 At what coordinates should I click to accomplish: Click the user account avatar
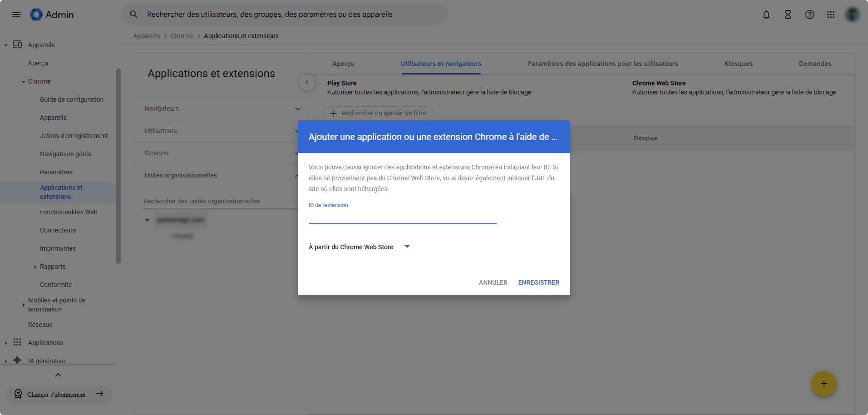click(x=852, y=15)
